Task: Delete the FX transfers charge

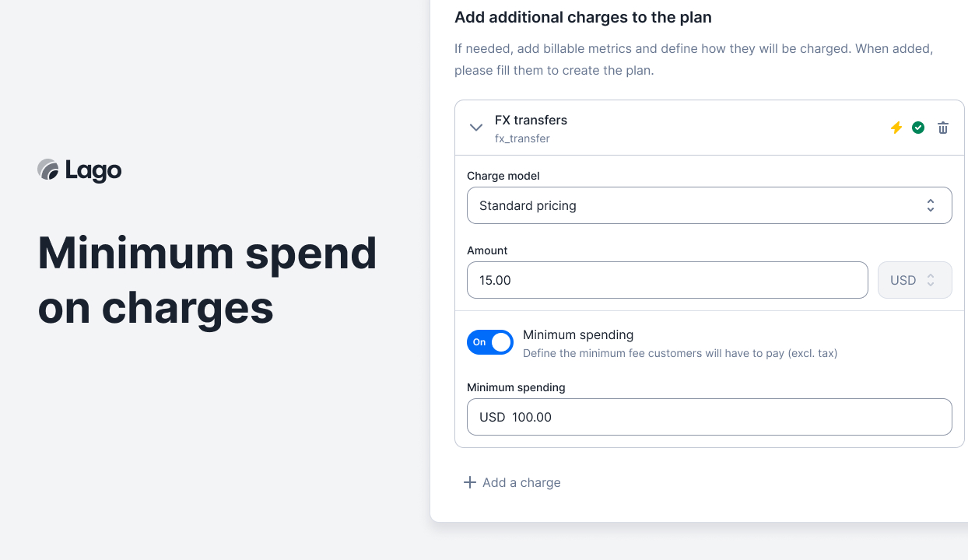Action: (943, 128)
